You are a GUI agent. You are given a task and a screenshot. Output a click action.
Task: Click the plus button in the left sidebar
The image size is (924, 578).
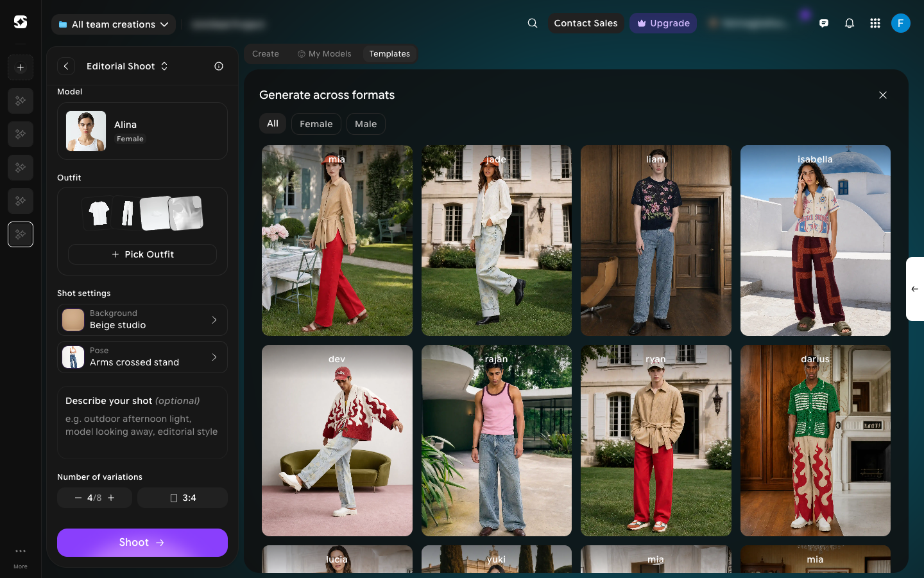tap(21, 67)
